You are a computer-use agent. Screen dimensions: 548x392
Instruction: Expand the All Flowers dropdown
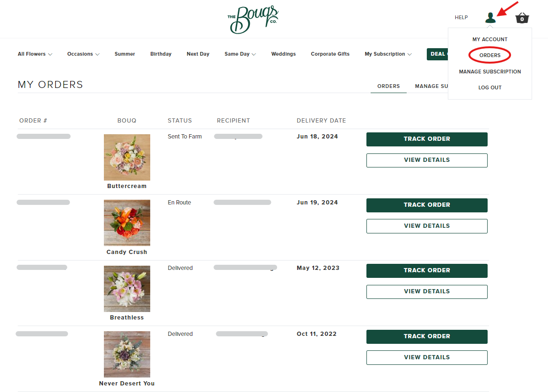pos(35,54)
